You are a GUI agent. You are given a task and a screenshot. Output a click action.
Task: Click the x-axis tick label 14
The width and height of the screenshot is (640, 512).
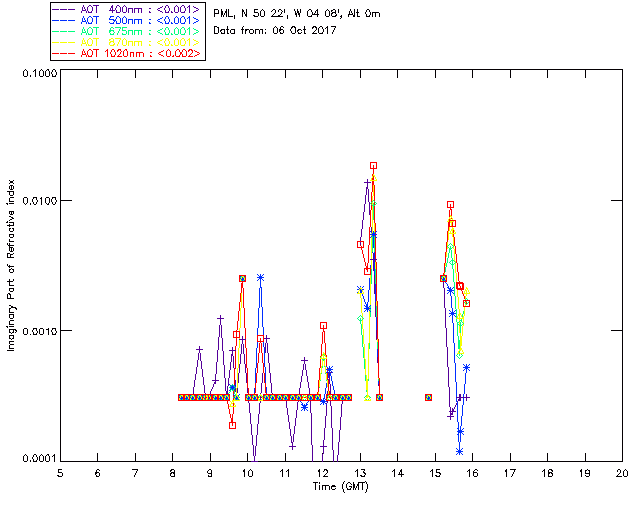coord(398,473)
